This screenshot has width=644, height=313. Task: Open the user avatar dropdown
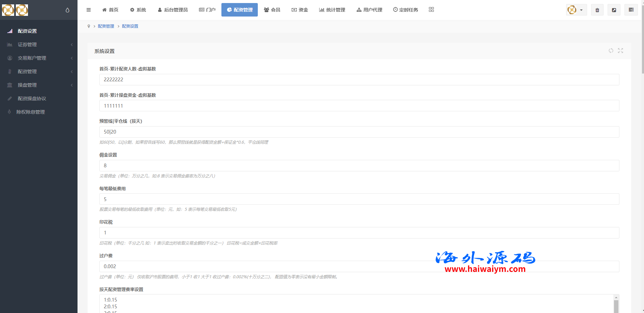(x=576, y=10)
